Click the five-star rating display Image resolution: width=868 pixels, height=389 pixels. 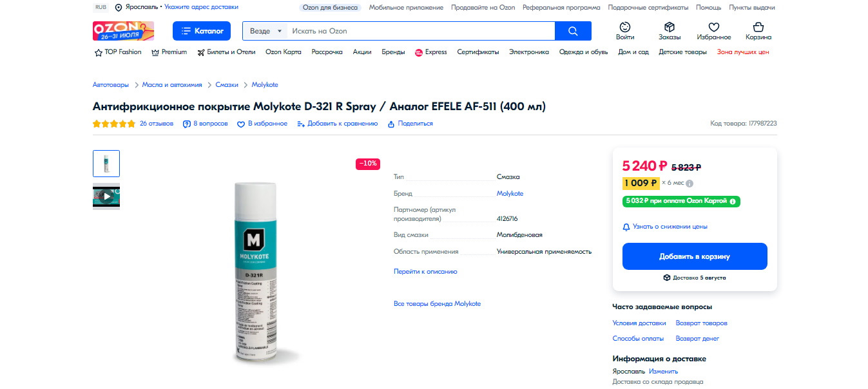point(114,124)
